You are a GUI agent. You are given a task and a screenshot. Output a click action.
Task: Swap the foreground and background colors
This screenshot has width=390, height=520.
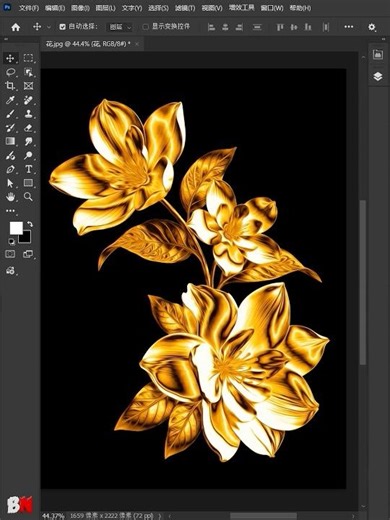click(30, 224)
